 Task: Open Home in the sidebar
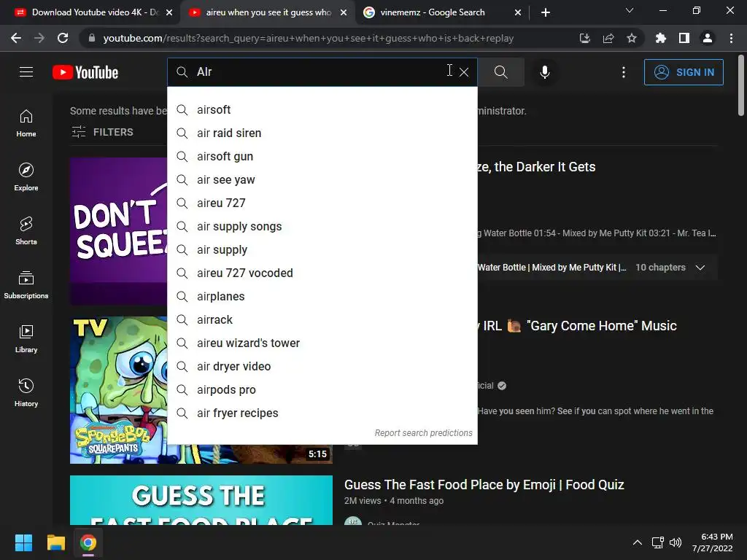pos(26,123)
